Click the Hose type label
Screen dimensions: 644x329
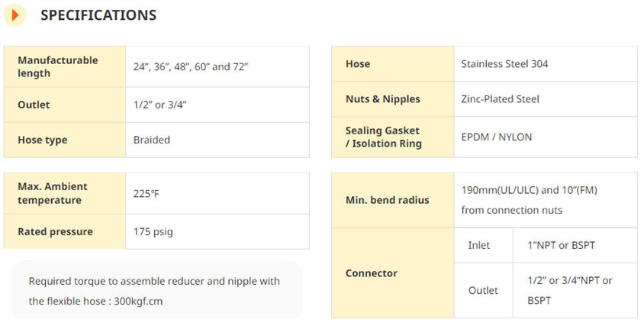pos(42,140)
